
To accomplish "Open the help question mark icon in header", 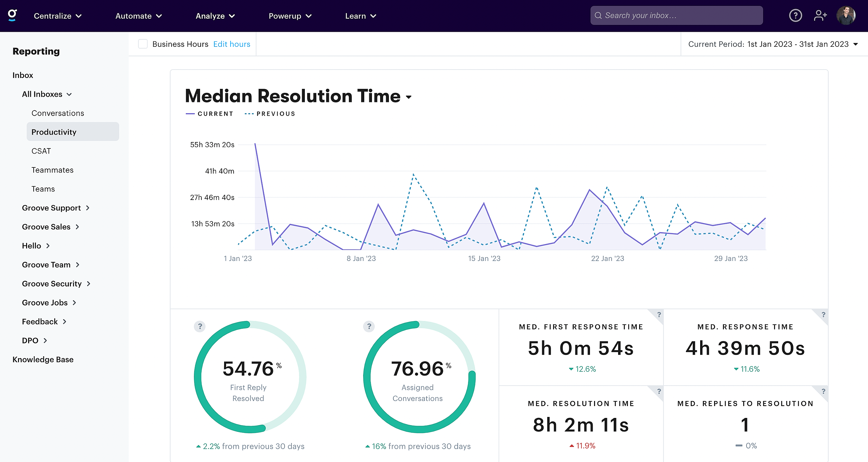I will [795, 16].
